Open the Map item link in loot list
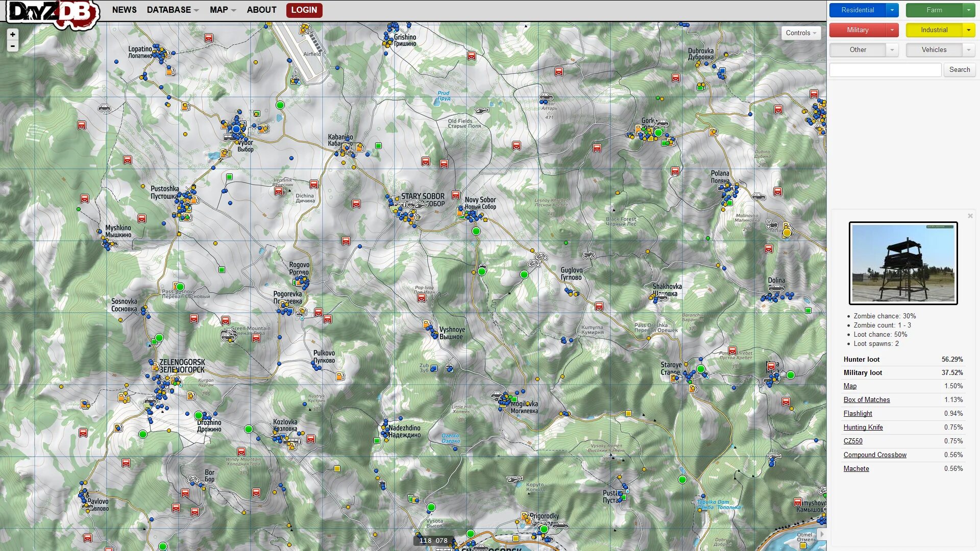Viewport: 980px width, 551px height. 850,386
